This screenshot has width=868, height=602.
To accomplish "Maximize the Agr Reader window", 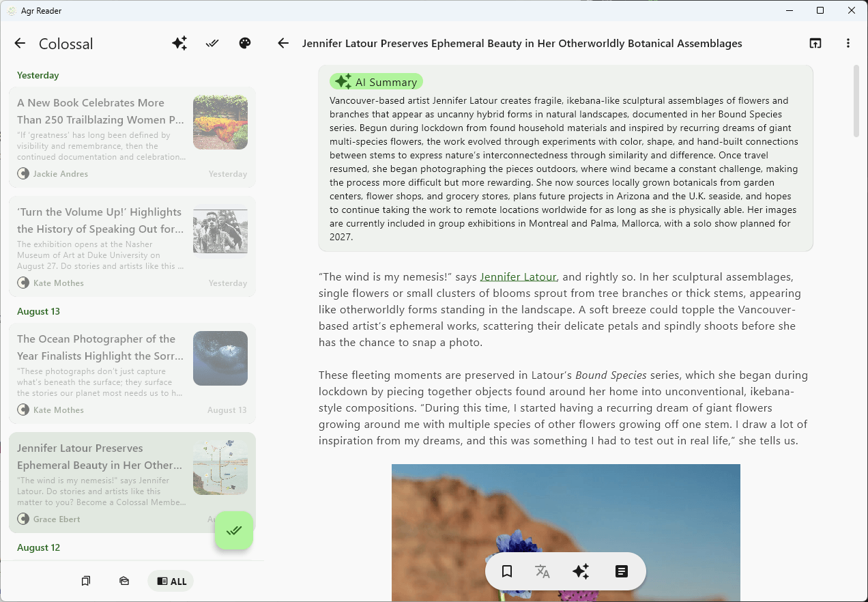I will [x=820, y=10].
